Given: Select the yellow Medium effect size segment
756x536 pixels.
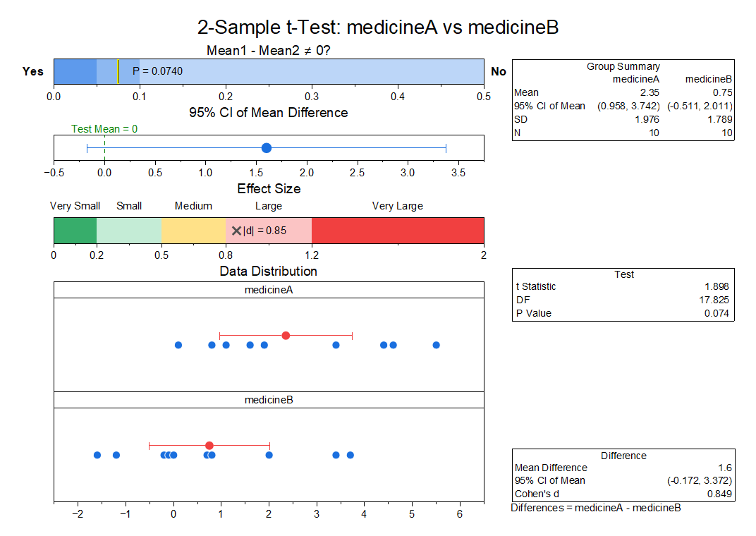Looking at the screenshot, I should pyautogui.click(x=193, y=231).
